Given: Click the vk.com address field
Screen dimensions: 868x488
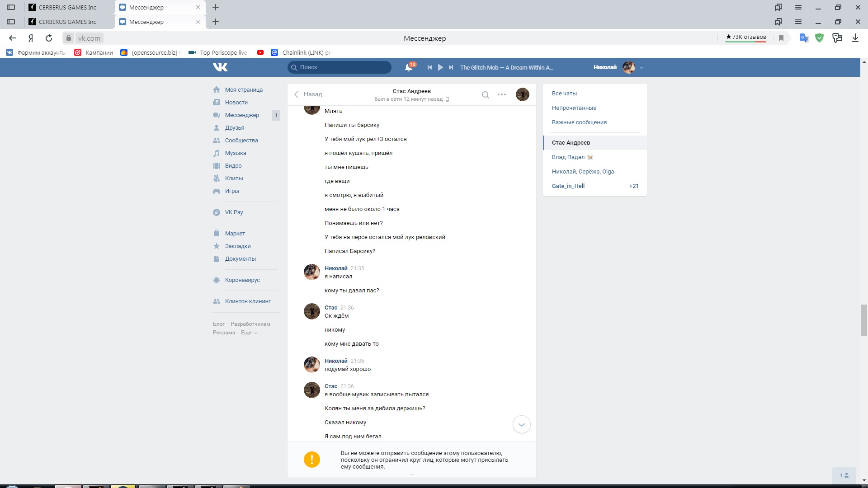Looking at the screenshot, I should coord(89,38).
